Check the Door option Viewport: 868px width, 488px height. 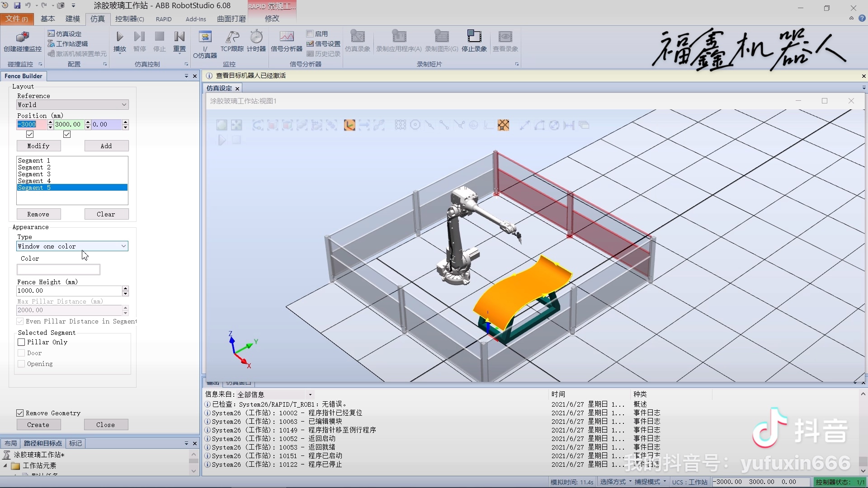21,353
